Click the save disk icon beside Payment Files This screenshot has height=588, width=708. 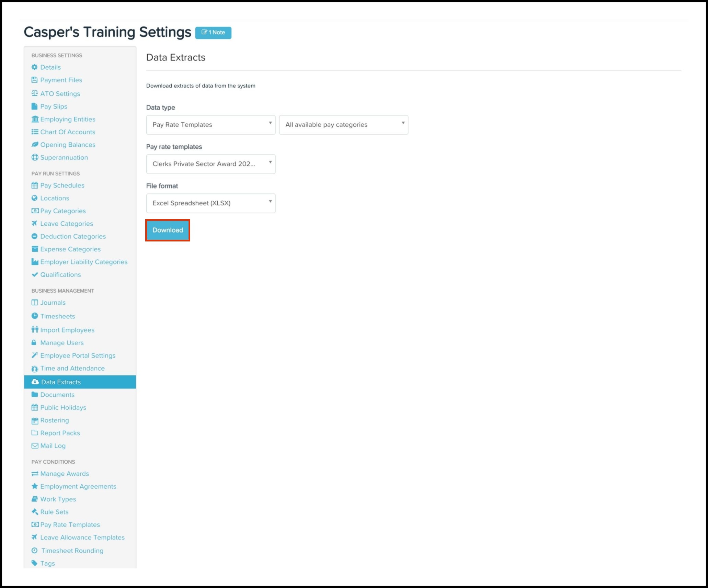pos(34,80)
